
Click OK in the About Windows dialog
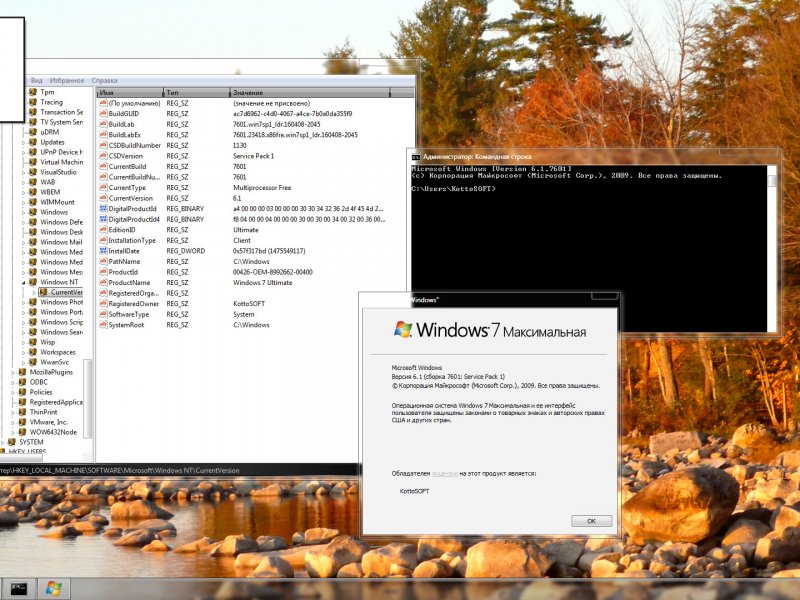(x=591, y=521)
